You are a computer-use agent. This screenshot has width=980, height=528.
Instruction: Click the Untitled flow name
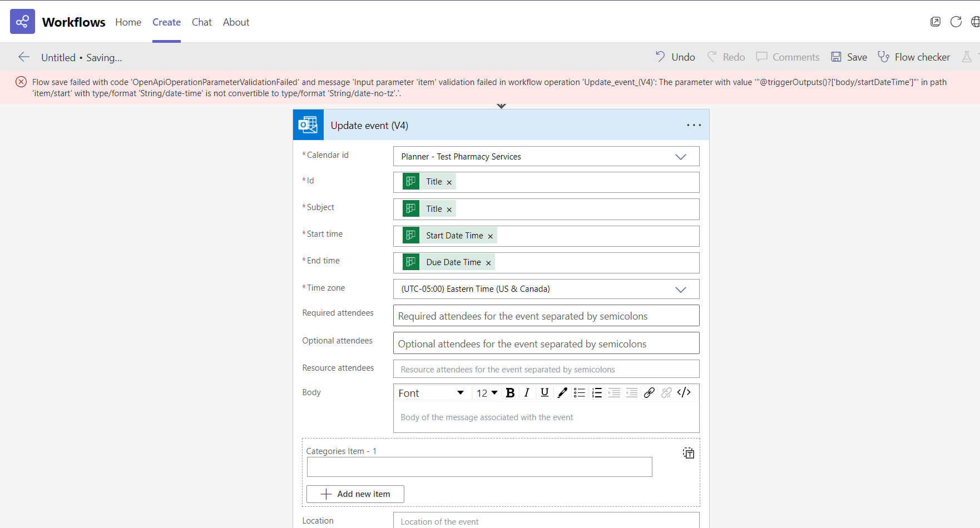(58, 57)
